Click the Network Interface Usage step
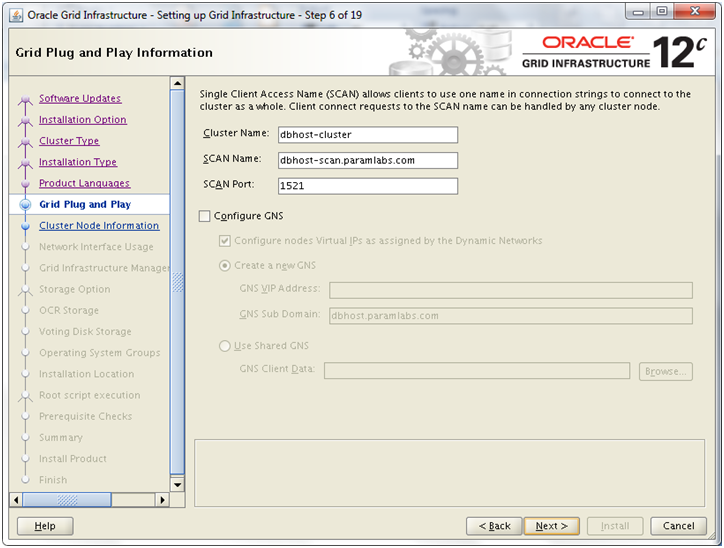The height and width of the screenshot is (548, 724). point(96,247)
